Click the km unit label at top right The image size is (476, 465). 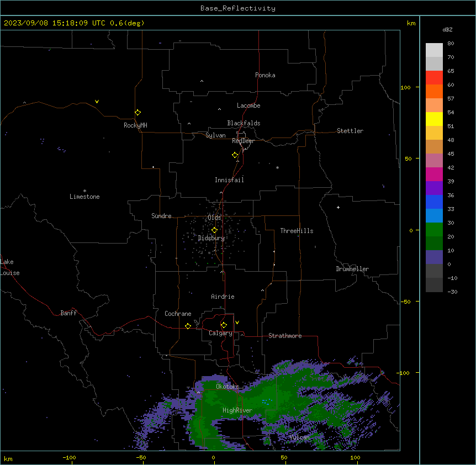pos(411,23)
